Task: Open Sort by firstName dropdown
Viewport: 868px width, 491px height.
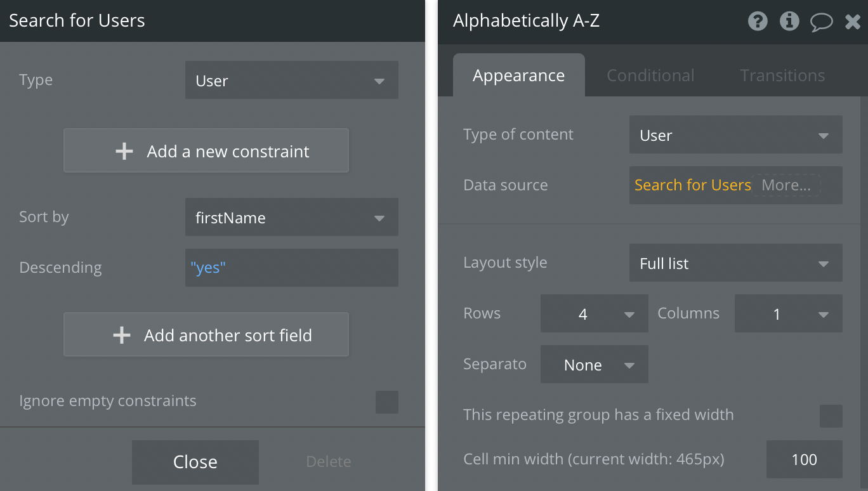Action: 292,217
